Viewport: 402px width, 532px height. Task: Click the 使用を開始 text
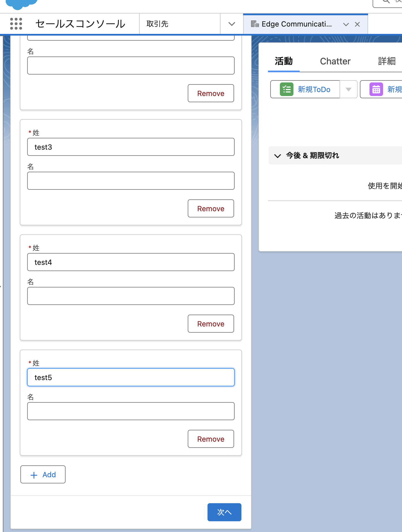385,186
